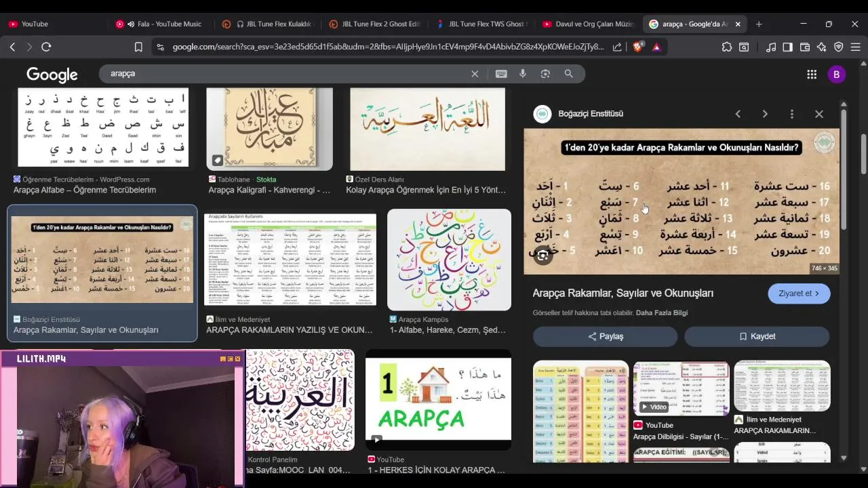Viewport: 868px width, 488px height.
Task: Show next image in preview panel
Action: (x=765, y=114)
